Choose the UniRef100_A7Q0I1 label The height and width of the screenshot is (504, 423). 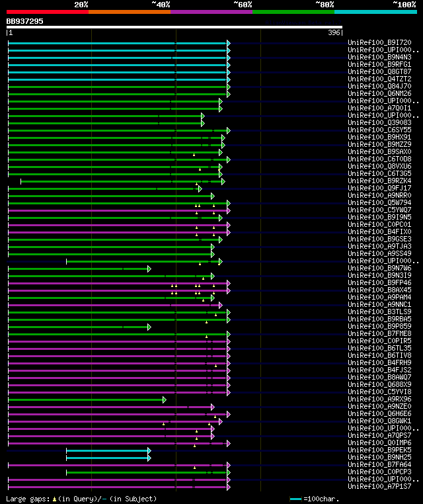coord(379,108)
